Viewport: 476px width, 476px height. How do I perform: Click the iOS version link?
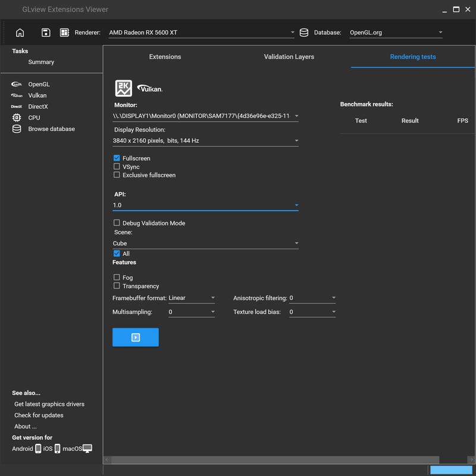tap(48, 449)
